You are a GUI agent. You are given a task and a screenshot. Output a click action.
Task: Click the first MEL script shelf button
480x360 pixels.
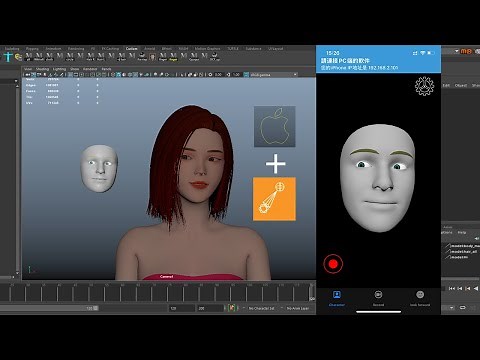click(x=29, y=56)
